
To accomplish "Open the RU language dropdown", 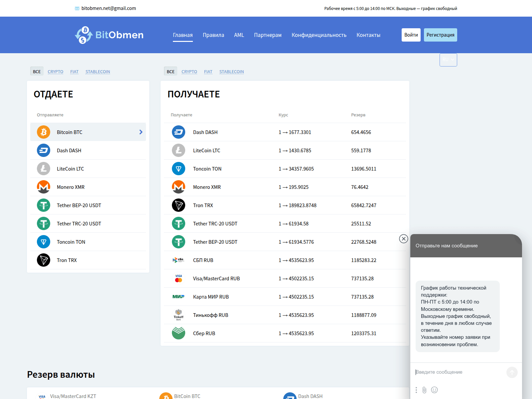I will click(448, 60).
